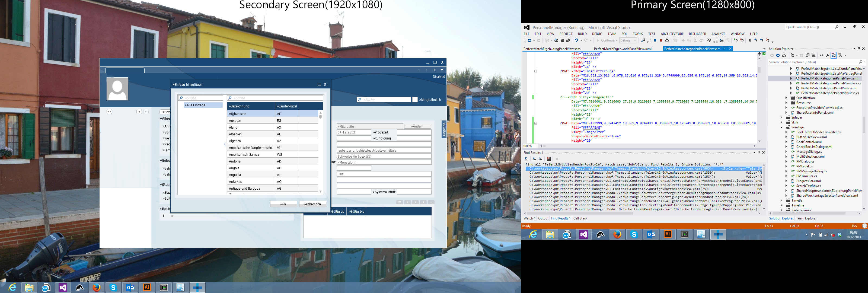Click the Save All toolbar icon

pos(568,40)
